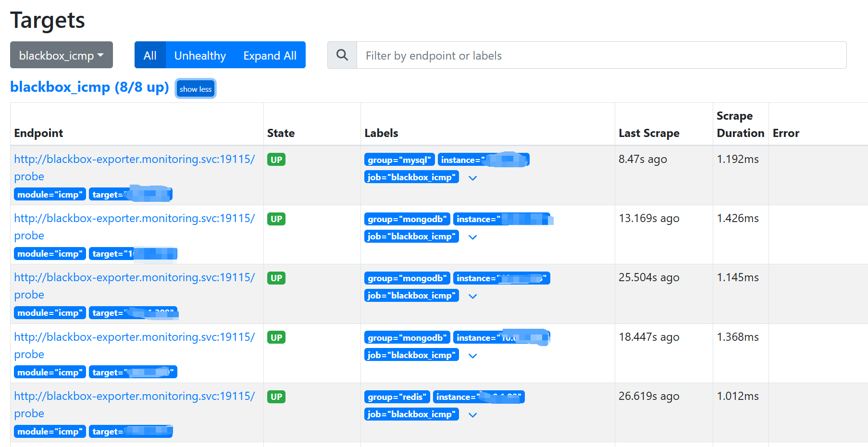
Task: Click UP state badge in 18.447s ago row
Action: 276,337
